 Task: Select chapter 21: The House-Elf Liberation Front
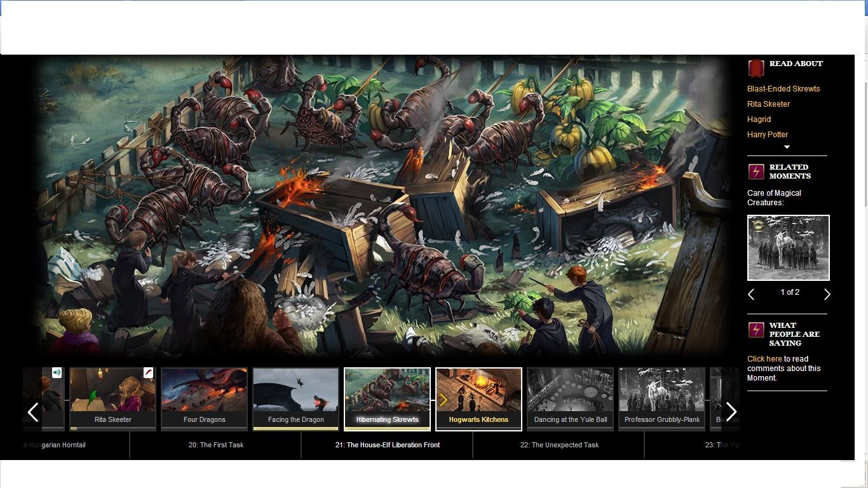click(388, 445)
